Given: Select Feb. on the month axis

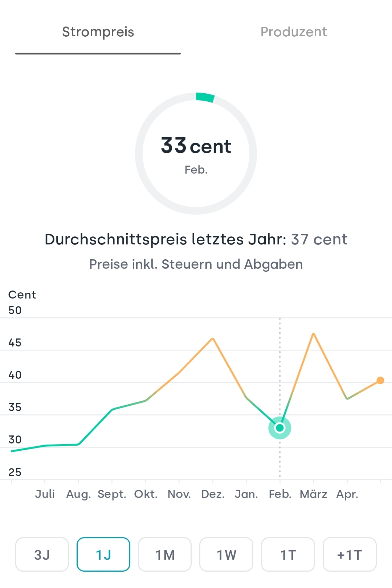Looking at the screenshot, I should click(x=280, y=494).
